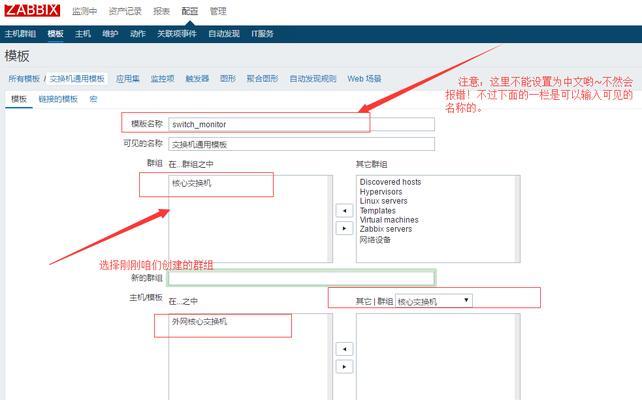Image resolution: width=642 pixels, height=400 pixels.
Task: Select Discovered hosts in other groups
Action: click(390, 182)
